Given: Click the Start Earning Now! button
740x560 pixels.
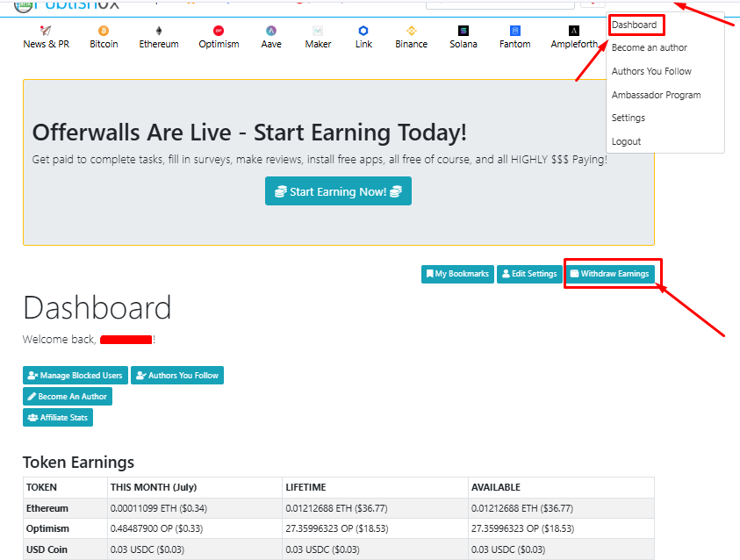Looking at the screenshot, I should pyautogui.click(x=338, y=191).
